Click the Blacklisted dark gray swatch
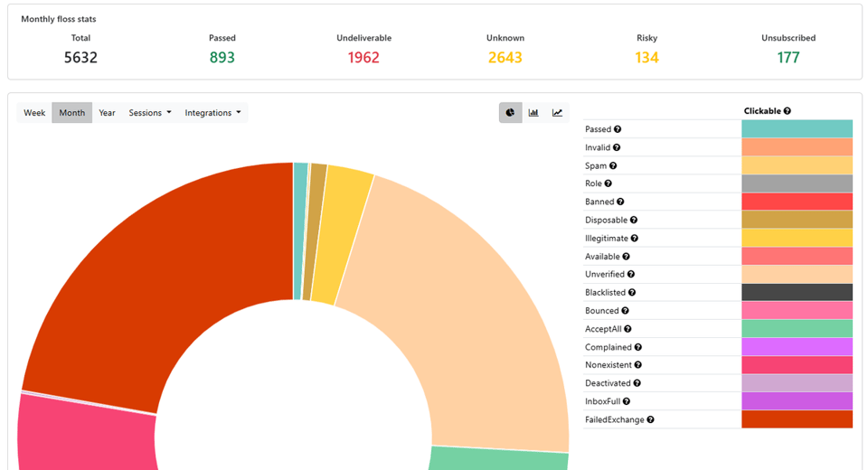Image resolution: width=868 pixels, height=470 pixels. click(x=797, y=292)
